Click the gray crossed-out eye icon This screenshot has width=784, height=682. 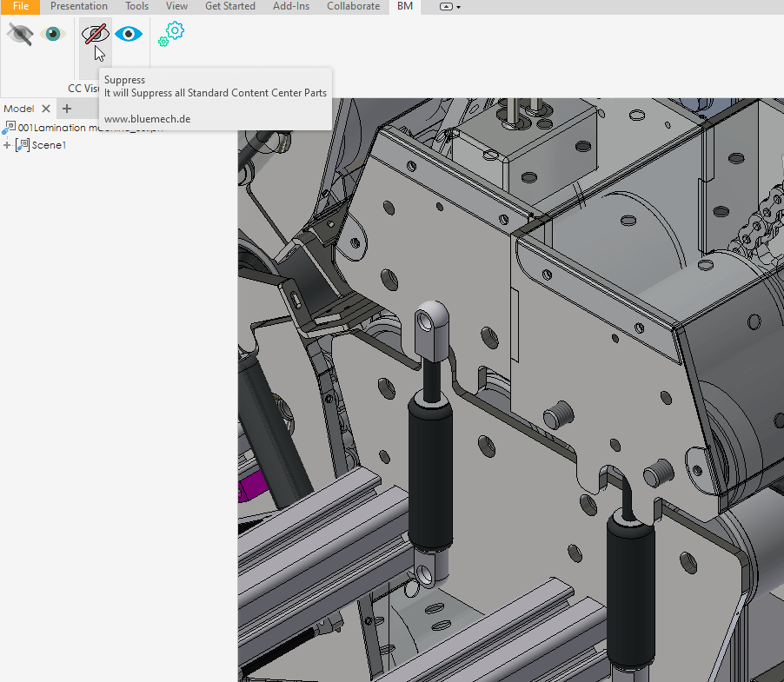point(20,34)
